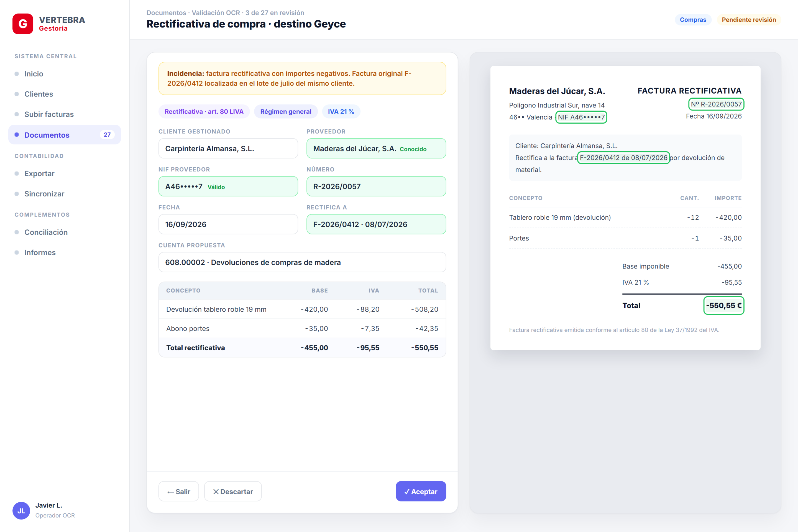Click the Total rectificativa -550,55 cell
Image resolution: width=798 pixels, height=532 pixels.
(425, 348)
